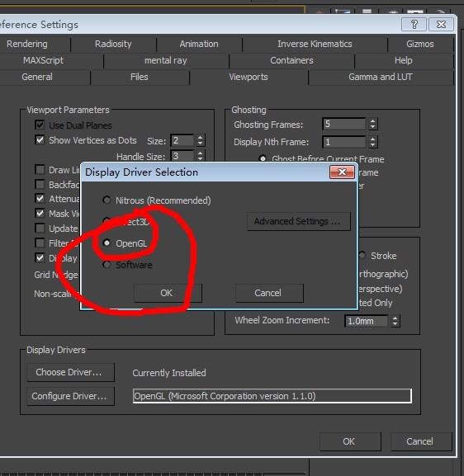Image resolution: width=464 pixels, height=476 pixels.
Task: Toggle the Display checkbox above Grid Nudge
Action: coord(40,257)
